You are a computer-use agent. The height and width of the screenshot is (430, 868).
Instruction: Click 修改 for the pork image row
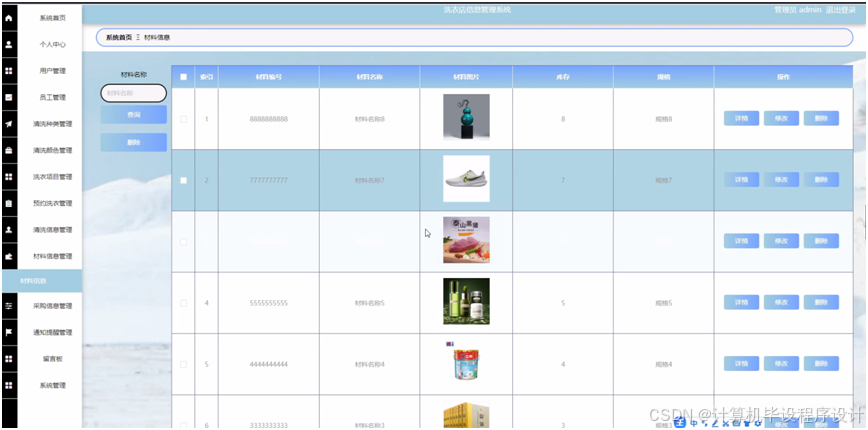781,241
